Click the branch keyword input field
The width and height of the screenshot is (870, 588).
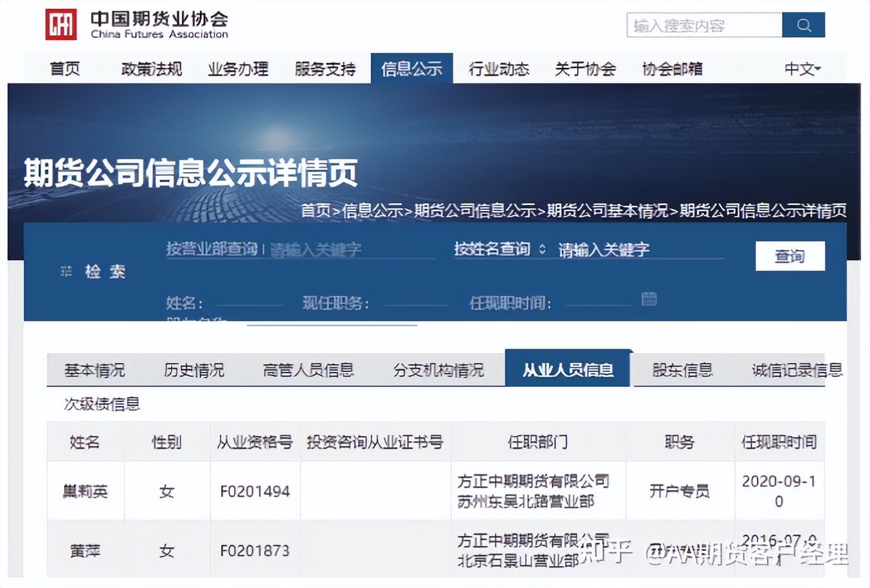[x=352, y=249]
